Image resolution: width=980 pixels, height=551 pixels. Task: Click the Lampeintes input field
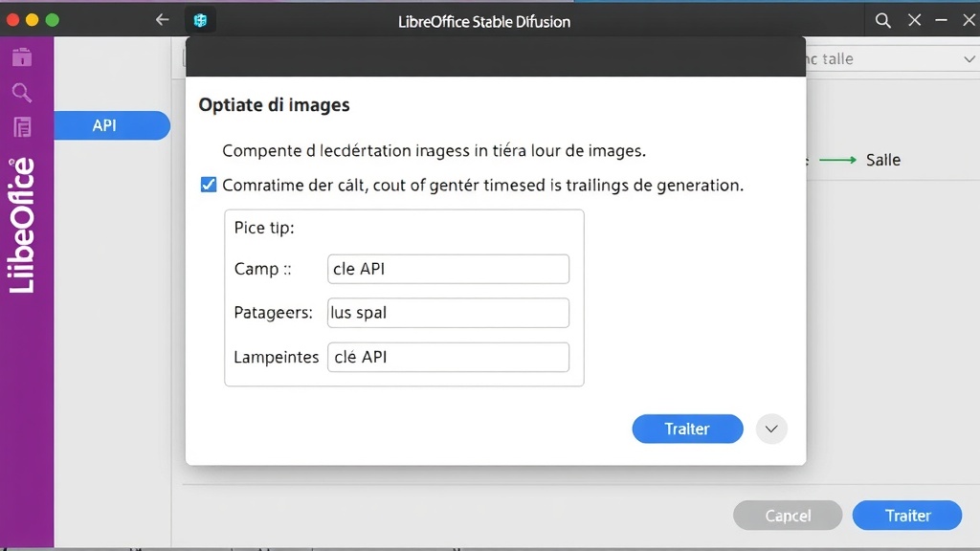point(448,357)
